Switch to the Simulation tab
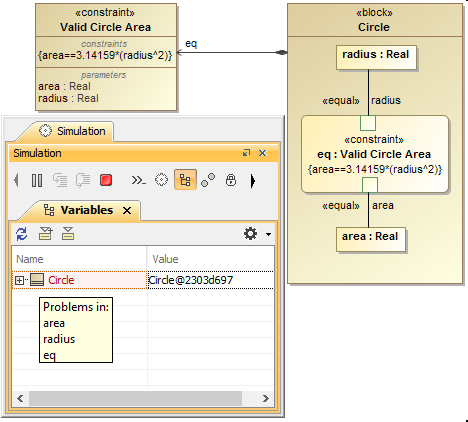The image size is (468, 422). coord(72,131)
